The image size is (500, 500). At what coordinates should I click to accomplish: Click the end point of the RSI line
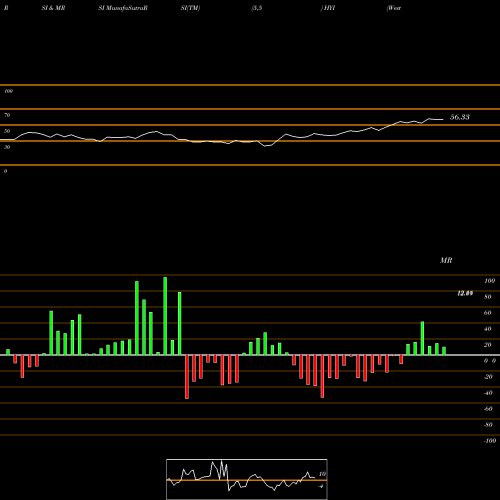tap(443, 119)
